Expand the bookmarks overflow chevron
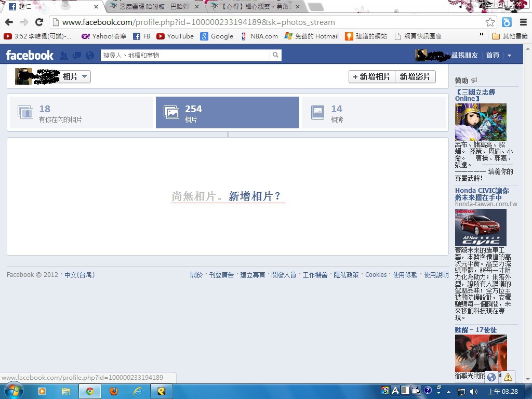Screen dimensions: 532x399 coord(482,34)
